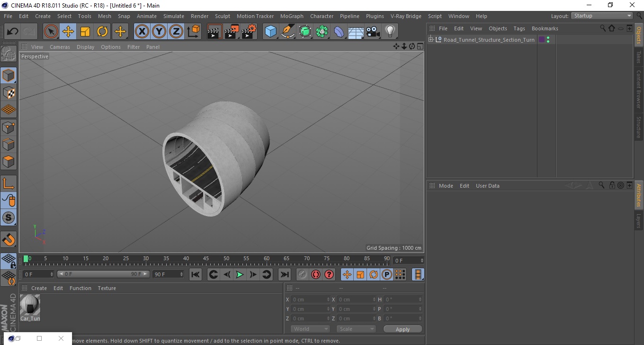This screenshot has width=644, height=345.
Task: Activate the Move tool
Action: [x=68, y=32]
